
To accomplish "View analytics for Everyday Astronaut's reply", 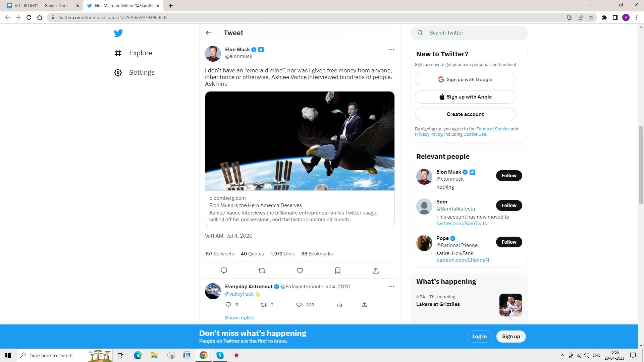I will [339, 305].
